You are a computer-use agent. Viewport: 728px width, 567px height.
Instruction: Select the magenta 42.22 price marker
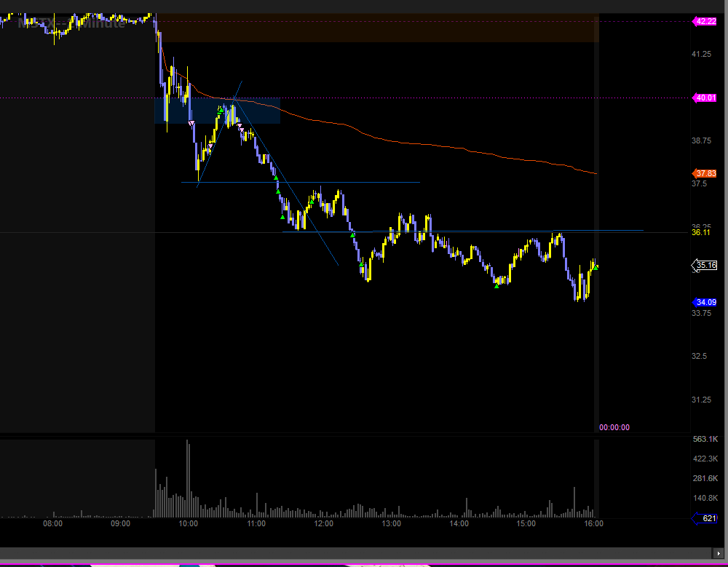[705, 21]
